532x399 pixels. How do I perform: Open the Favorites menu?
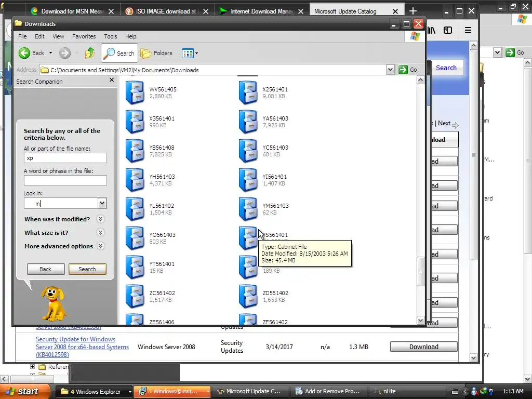(84, 36)
